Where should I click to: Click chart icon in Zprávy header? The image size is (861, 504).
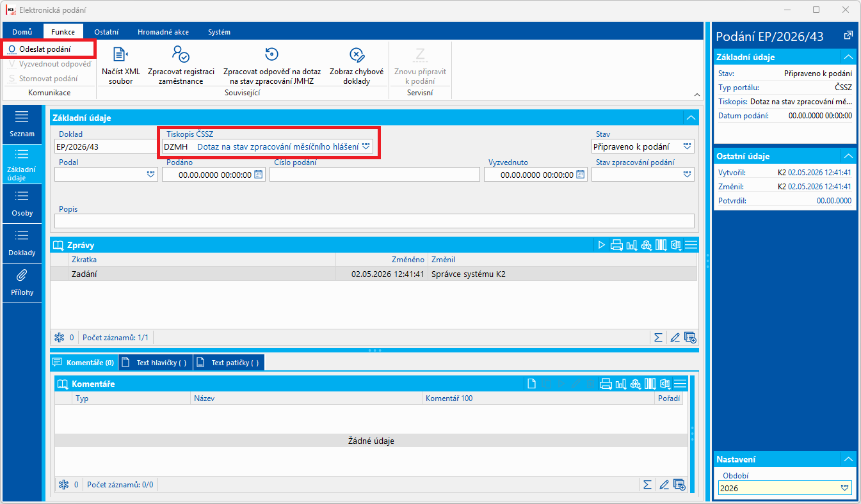631,245
